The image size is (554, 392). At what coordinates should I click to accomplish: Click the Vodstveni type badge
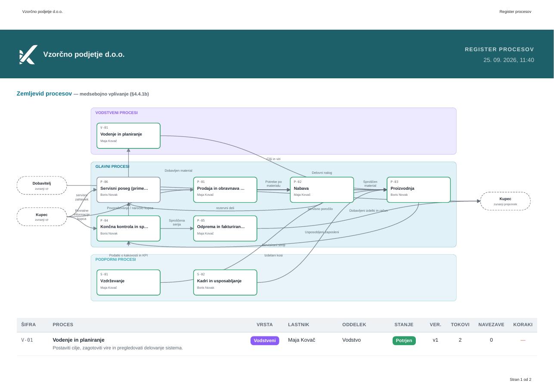point(265,340)
